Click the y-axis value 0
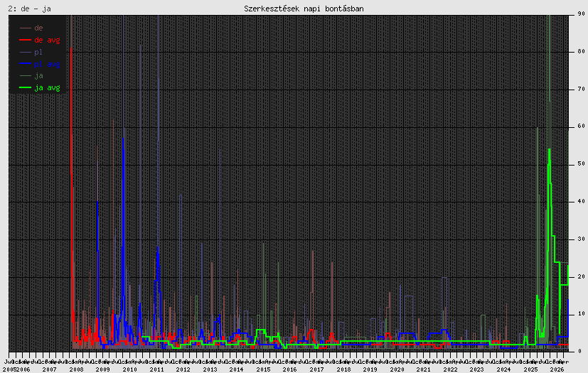The height and width of the screenshot is (373, 588). click(579, 351)
